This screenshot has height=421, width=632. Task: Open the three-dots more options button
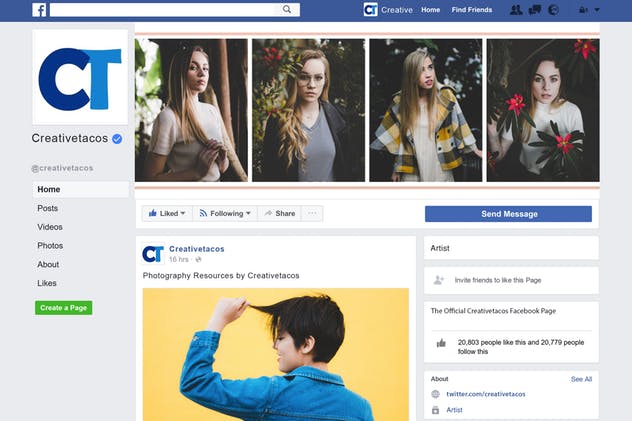(x=312, y=214)
